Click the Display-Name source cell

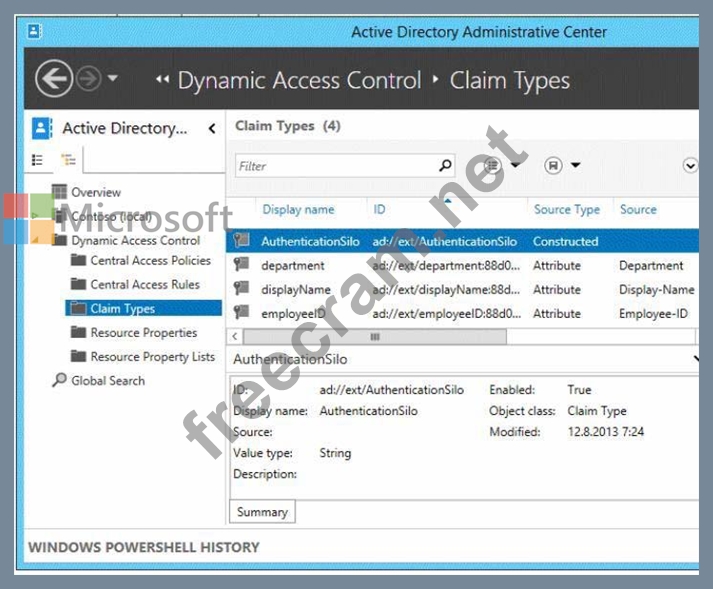[657, 289]
